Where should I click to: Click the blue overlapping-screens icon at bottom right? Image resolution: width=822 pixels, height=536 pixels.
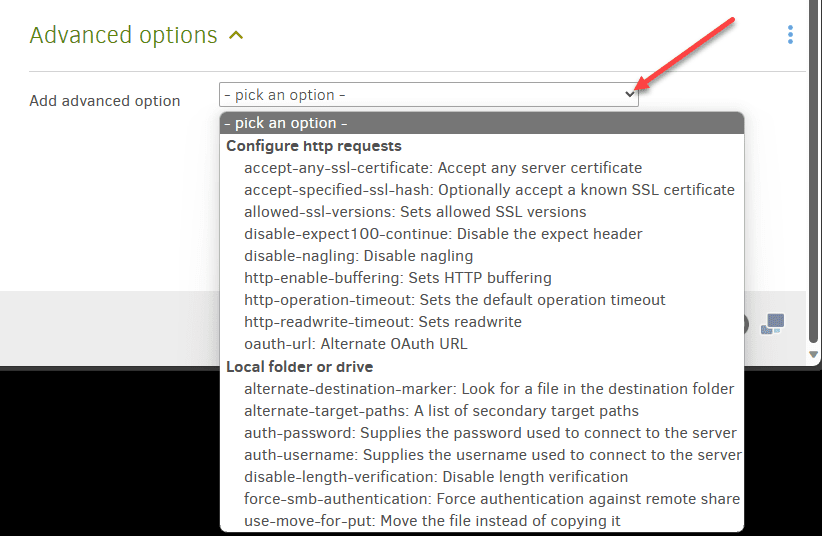coord(772,324)
